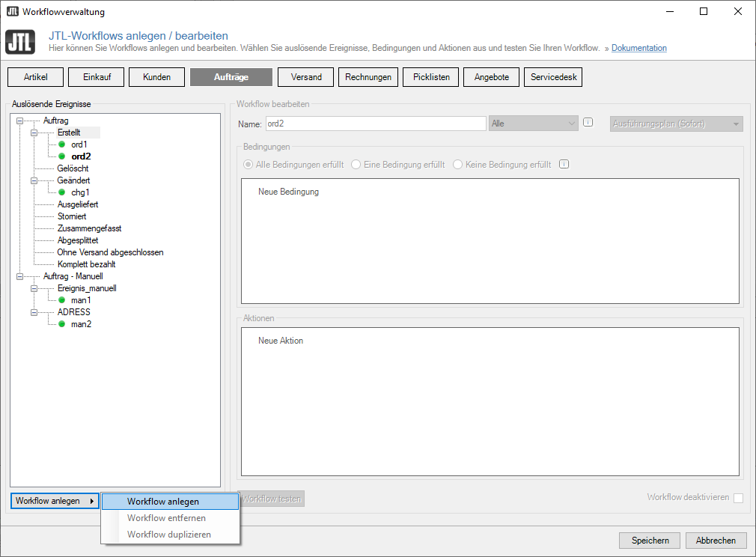Image resolution: width=756 pixels, height=557 pixels.
Task: Select the Keine Bedingung erfüllt radio button
Action: pos(457,165)
